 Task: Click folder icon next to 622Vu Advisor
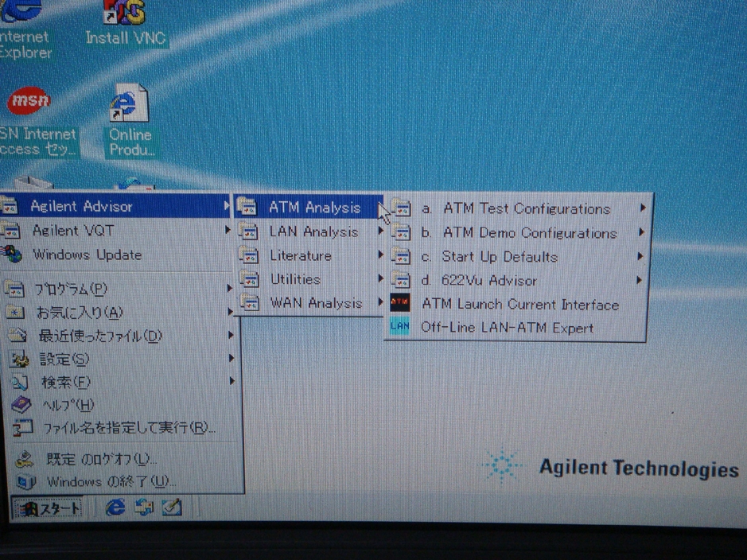pos(401,280)
